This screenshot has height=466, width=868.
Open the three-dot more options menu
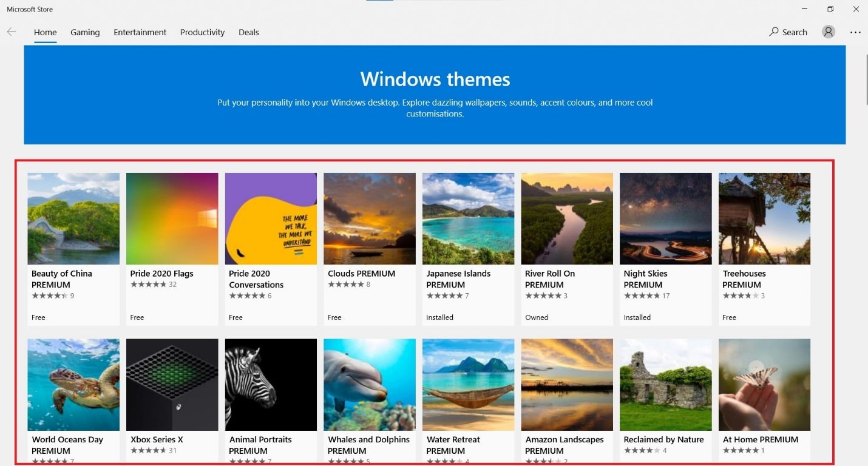click(x=855, y=32)
